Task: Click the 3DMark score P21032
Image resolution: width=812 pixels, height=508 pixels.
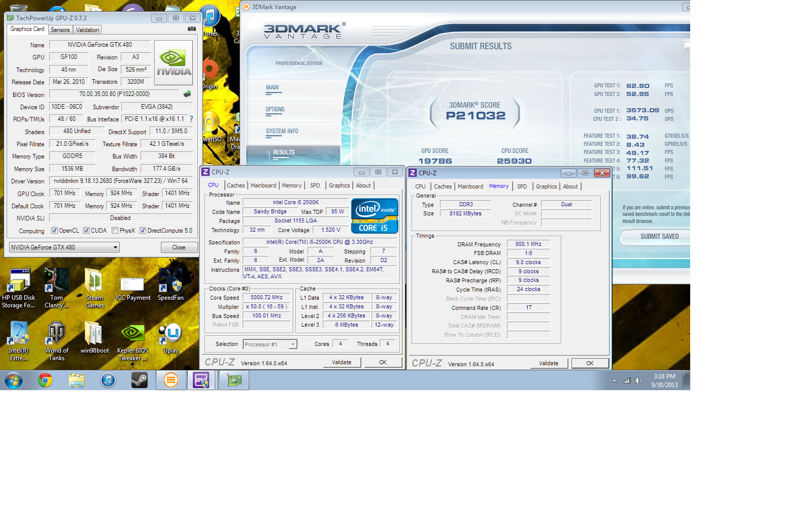Action: point(476,115)
